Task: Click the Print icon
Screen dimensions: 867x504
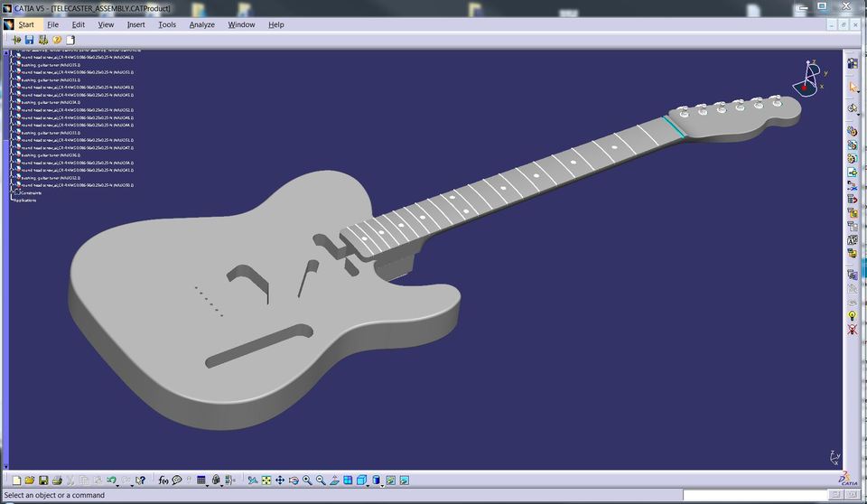Action: [56, 481]
